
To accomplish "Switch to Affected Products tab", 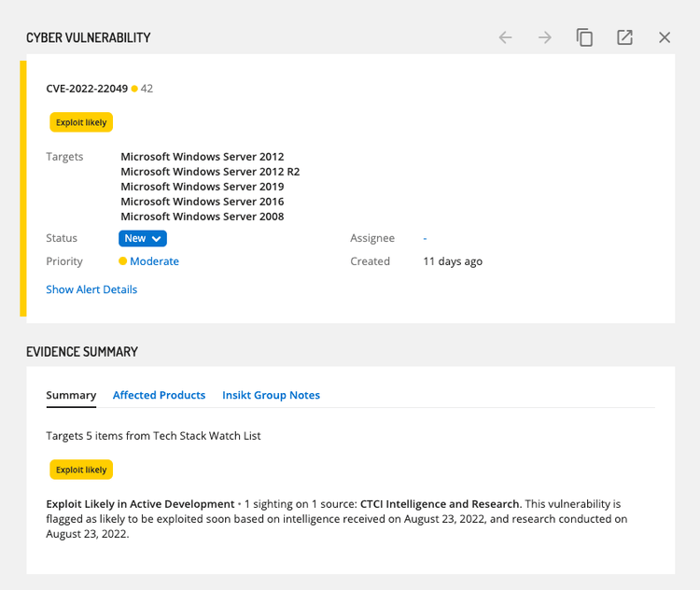I will pyautogui.click(x=159, y=395).
